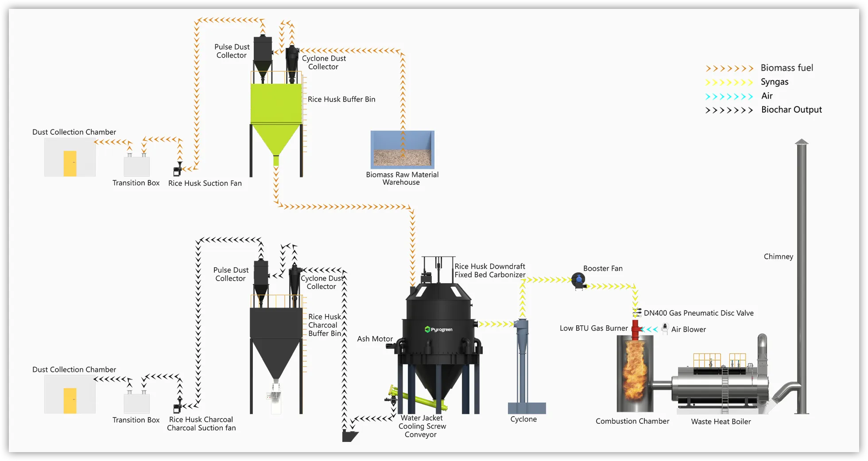Image resolution: width=868 pixels, height=461 pixels.
Task: Click the Pyrogreen logo on the carbonizer
Action: pos(439,329)
